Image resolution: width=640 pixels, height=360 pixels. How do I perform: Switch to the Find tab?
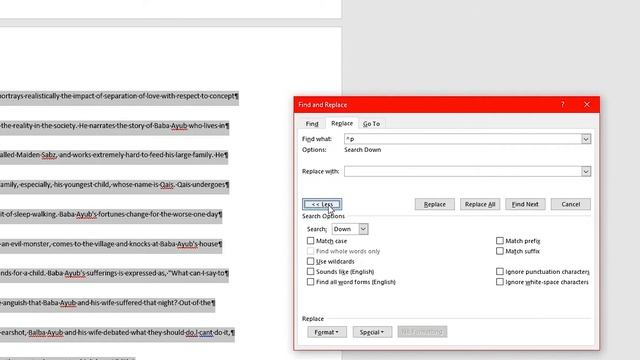tap(312, 124)
